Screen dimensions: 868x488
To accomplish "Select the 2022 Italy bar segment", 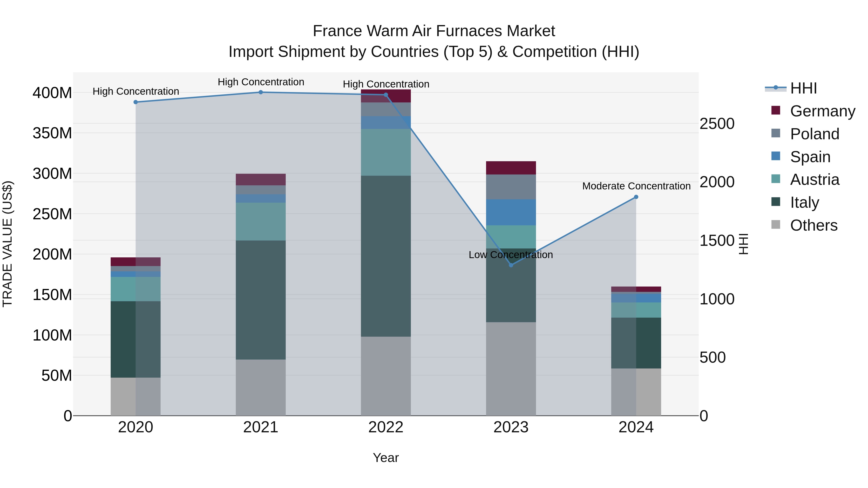I will (x=386, y=256).
